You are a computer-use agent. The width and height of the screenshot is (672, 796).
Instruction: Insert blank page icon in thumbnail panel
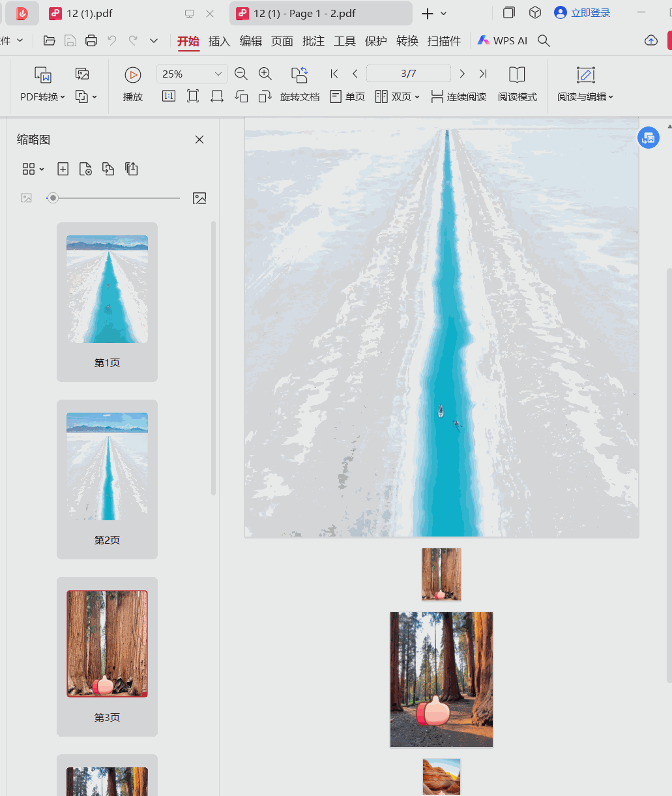(x=63, y=169)
